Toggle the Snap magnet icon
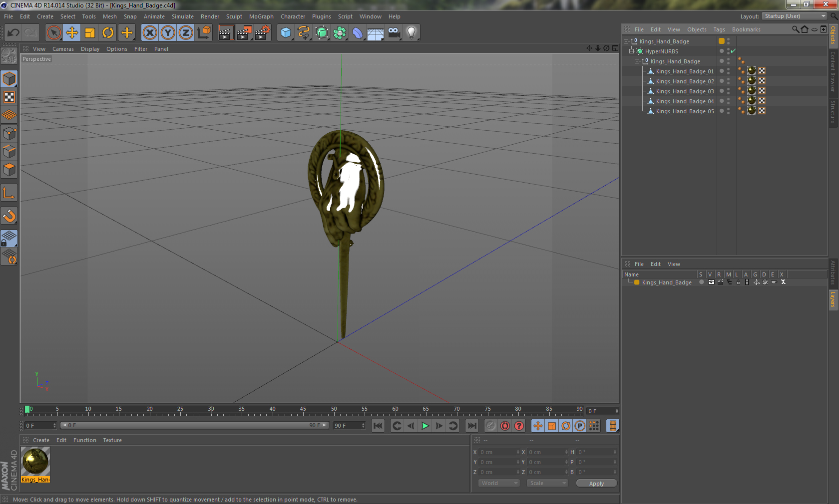839x504 pixels. 9,216
